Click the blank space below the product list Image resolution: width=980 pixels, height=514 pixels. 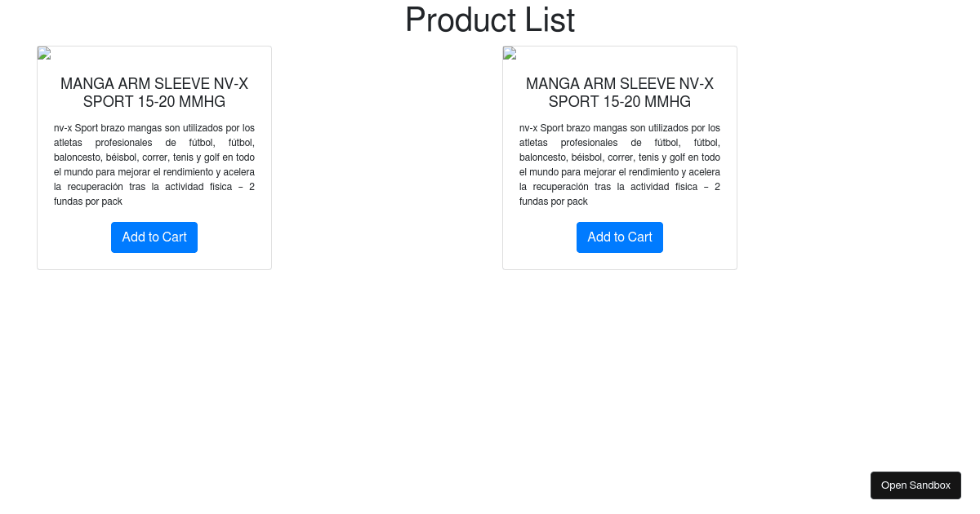[x=490, y=367]
